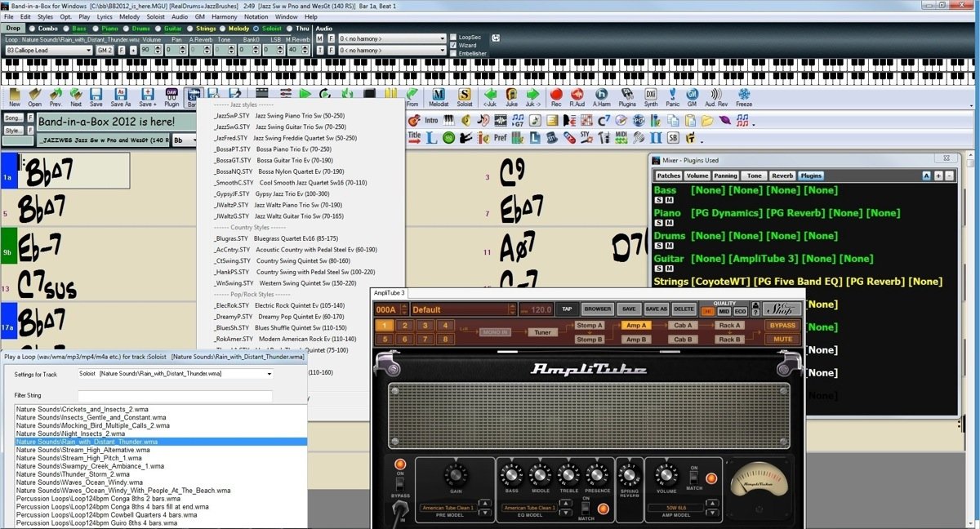Screen dimensions: 980x529
Task: Open the upper no harmony dropdown
Action: pos(391,38)
